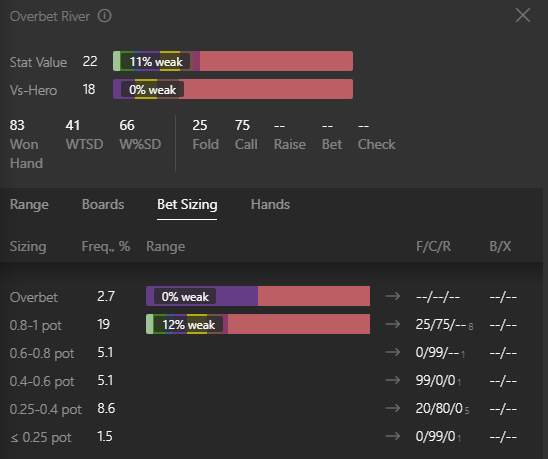Click the arrow icon in 0.25-0.4 pot row
This screenshot has height=459, width=548.
click(x=393, y=408)
